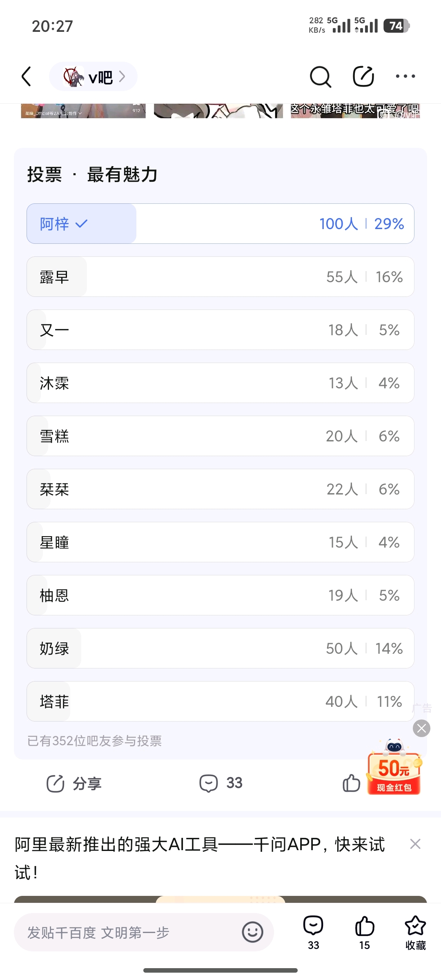Screen dimensions: 441x980
Task: Tap the bottom bar comment icon
Action: (313, 926)
